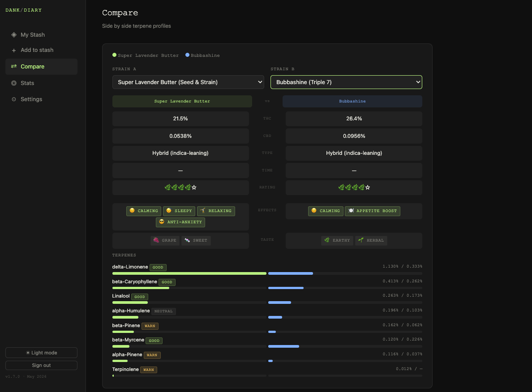Click the blue dot legend for Bubbashine
This screenshot has width=532, height=392.
coord(187,55)
